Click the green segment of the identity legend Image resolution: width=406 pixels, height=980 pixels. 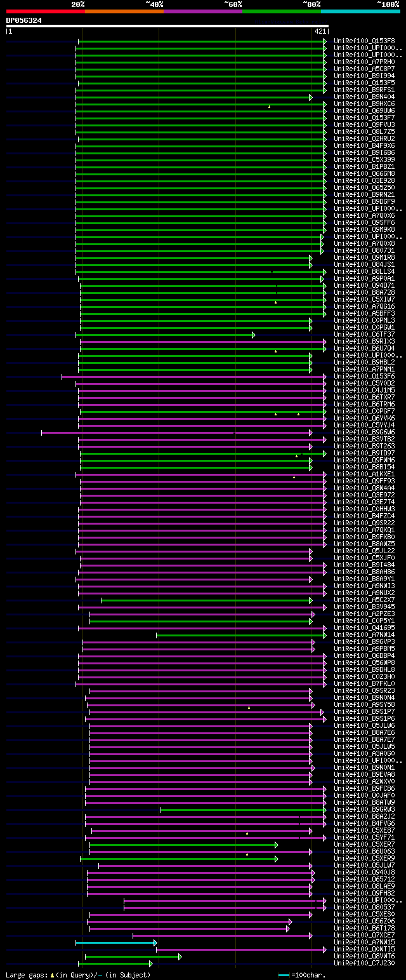pyautogui.click(x=281, y=11)
